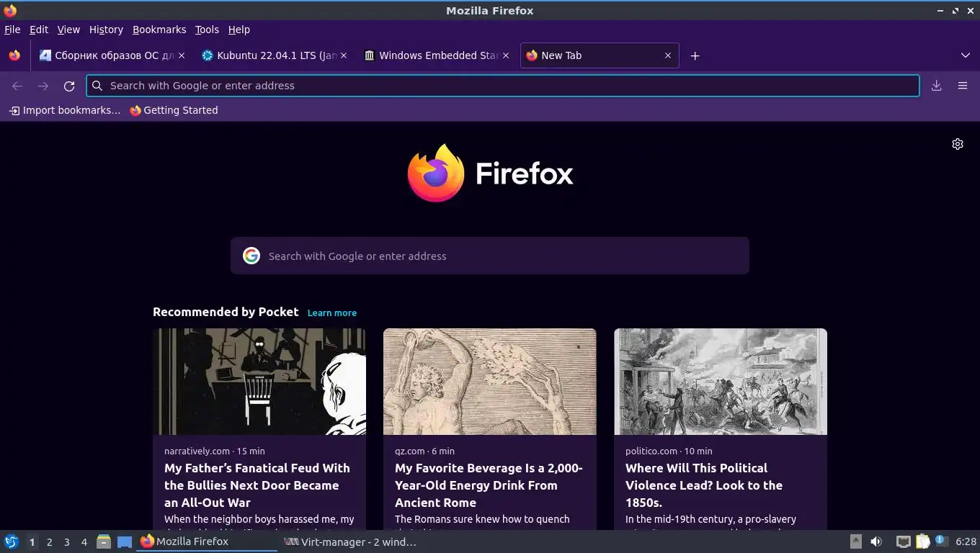Open politico.com political violence article thumbnail
The height and width of the screenshot is (553, 980).
point(721,382)
